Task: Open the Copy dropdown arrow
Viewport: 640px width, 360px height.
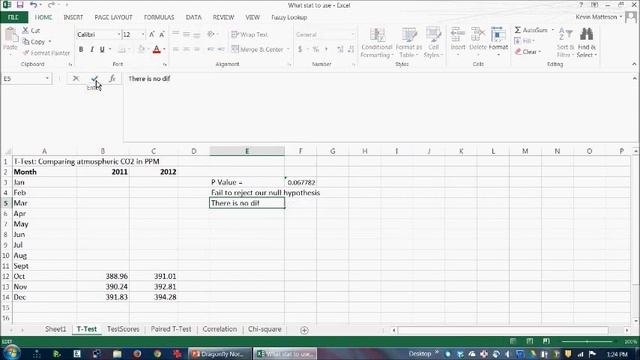Action: tap(50, 42)
